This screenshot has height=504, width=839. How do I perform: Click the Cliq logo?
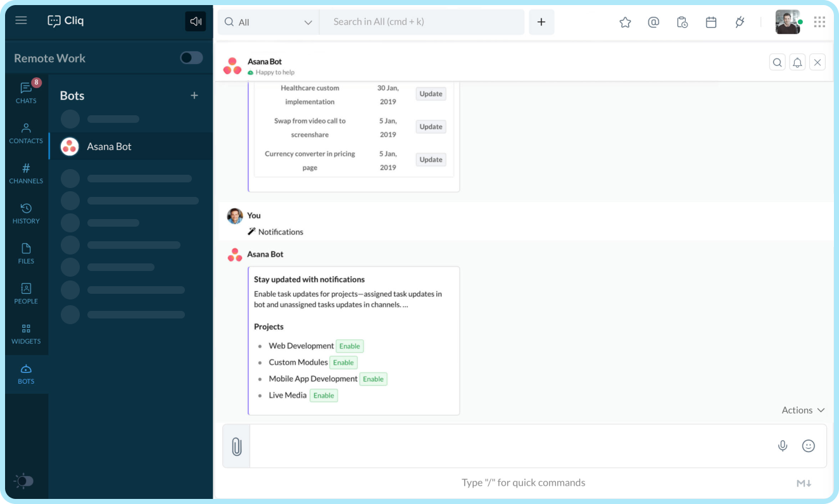click(66, 21)
